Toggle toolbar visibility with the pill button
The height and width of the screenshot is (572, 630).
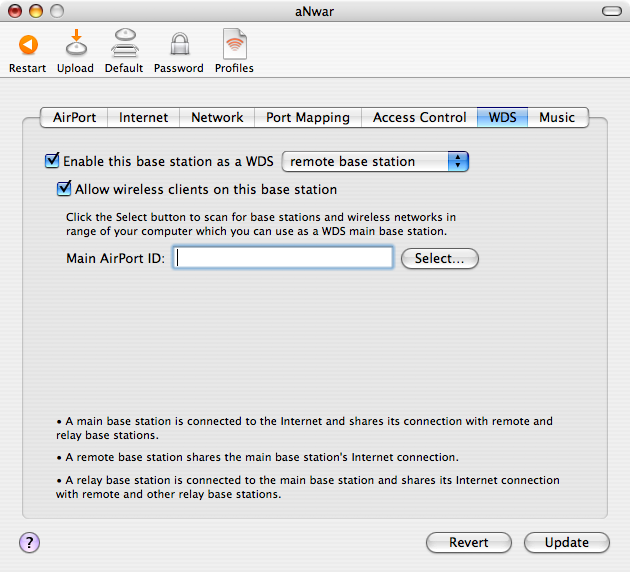[x=612, y=11]
